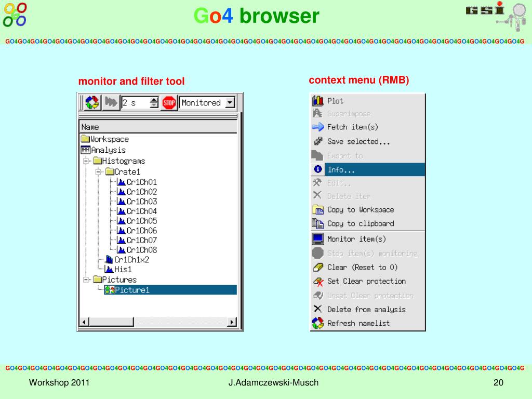Click the Picture1 item icon
The width and height of the screenshot is (532, 399).
[x=110, y=290]
